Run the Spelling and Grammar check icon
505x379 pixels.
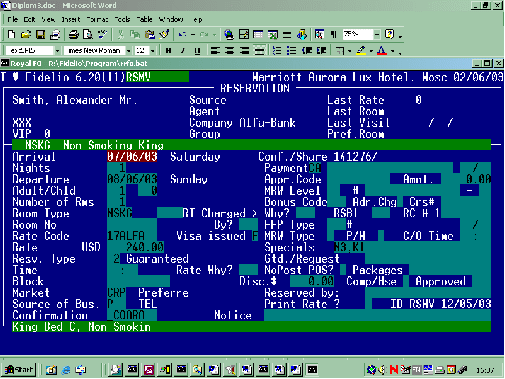click(x=103, y=34)
